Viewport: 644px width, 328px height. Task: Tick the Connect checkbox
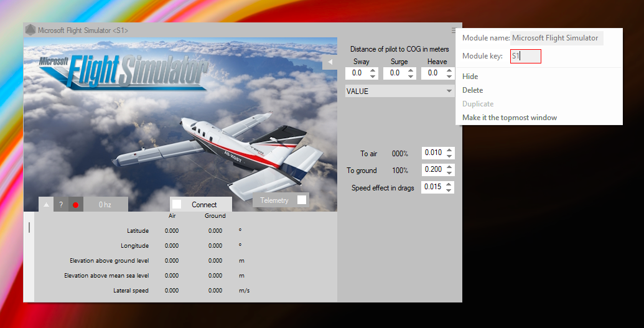tap(177, 204)
